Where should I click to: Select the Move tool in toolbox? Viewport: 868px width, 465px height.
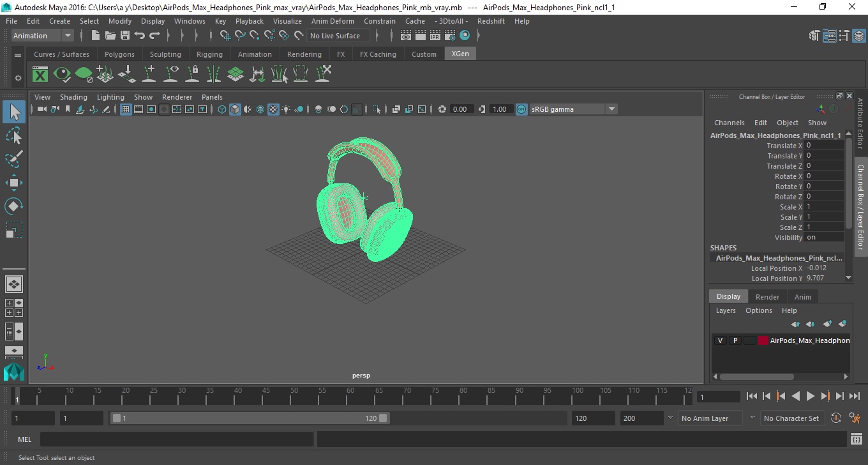click(14, 183)
